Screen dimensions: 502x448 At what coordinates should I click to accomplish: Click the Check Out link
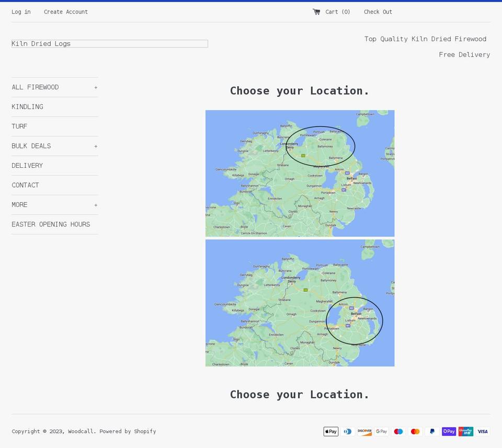pyautogui.click(x=378, y=12)
